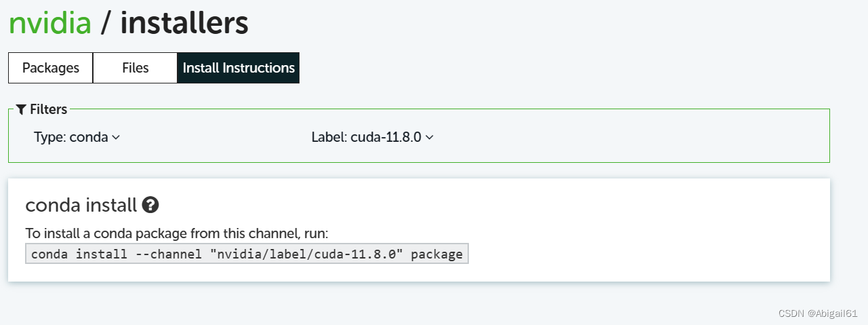The image size is (868, 325).
Task: Click the filter funnel icon
Action: tap(21, 109)
